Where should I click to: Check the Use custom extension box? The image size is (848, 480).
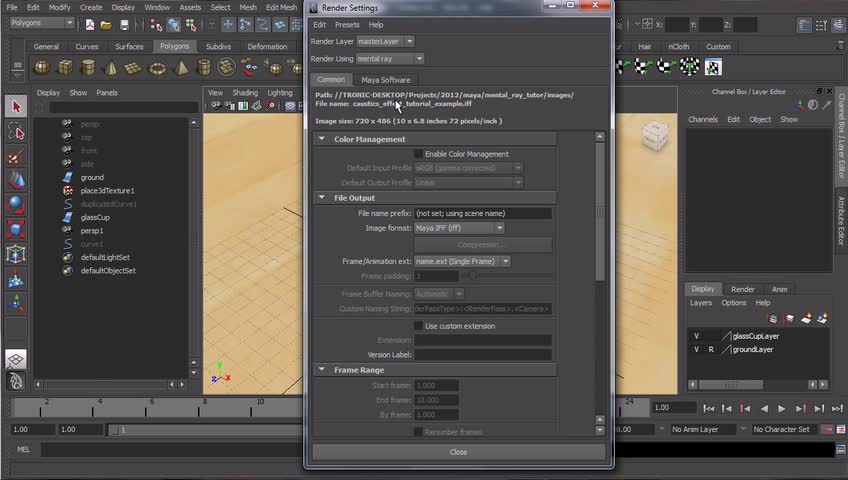418,326
